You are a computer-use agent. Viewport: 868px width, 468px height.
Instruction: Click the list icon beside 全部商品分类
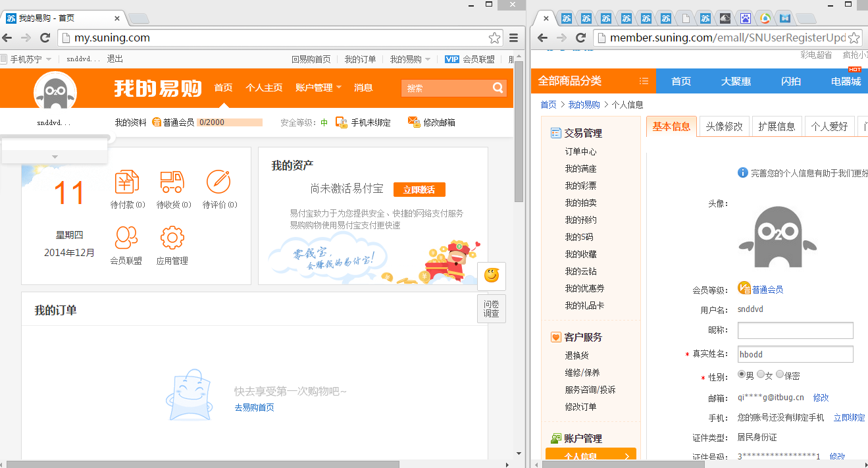pos(644,81)
